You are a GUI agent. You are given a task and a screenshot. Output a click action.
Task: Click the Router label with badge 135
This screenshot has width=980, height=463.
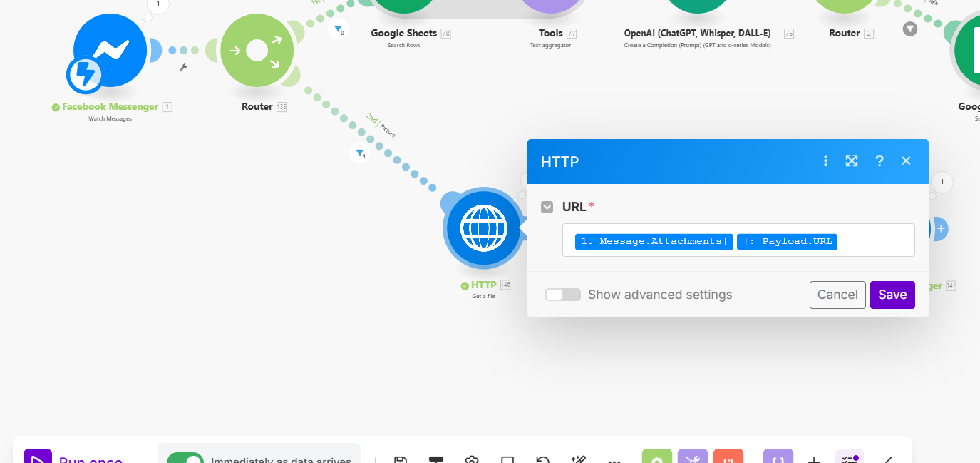pyautogui.click(x=257, y=106)
